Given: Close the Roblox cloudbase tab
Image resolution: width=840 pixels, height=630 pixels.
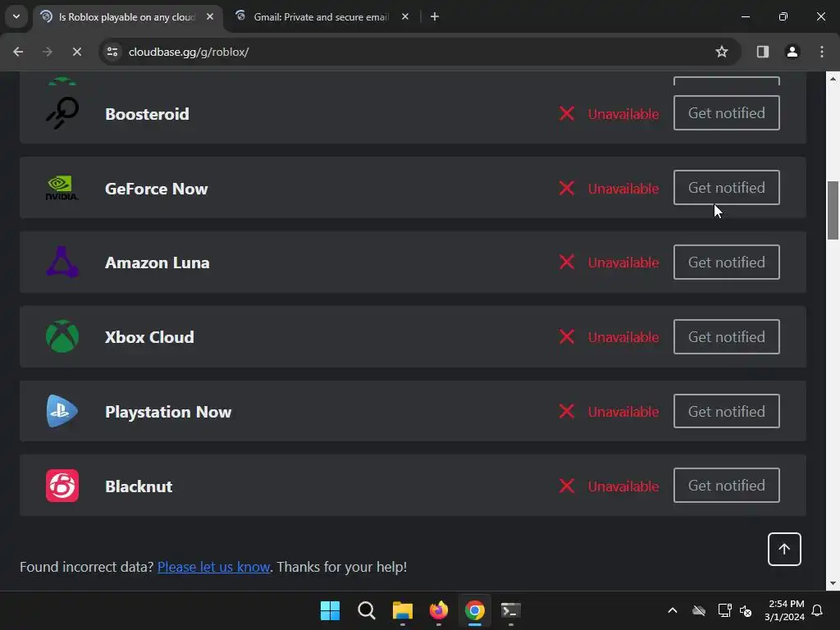Looking at the screenshot, I should [x=210, y=16].
